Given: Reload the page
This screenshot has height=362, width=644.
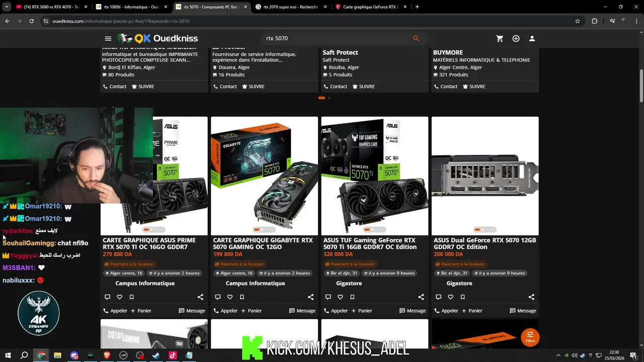Looking at the screenshot, I should tap(31, 21).
